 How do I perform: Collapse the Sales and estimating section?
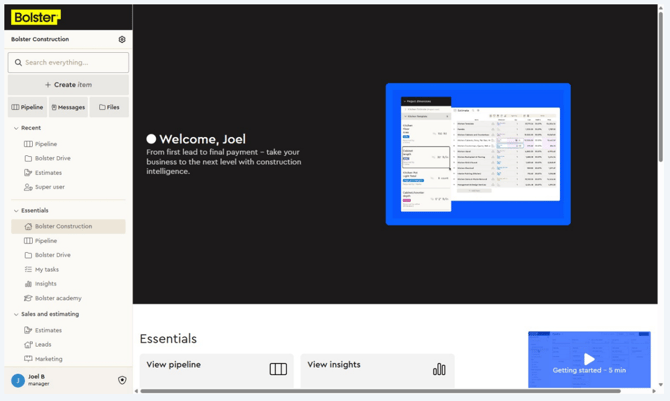tap(16, 314)
